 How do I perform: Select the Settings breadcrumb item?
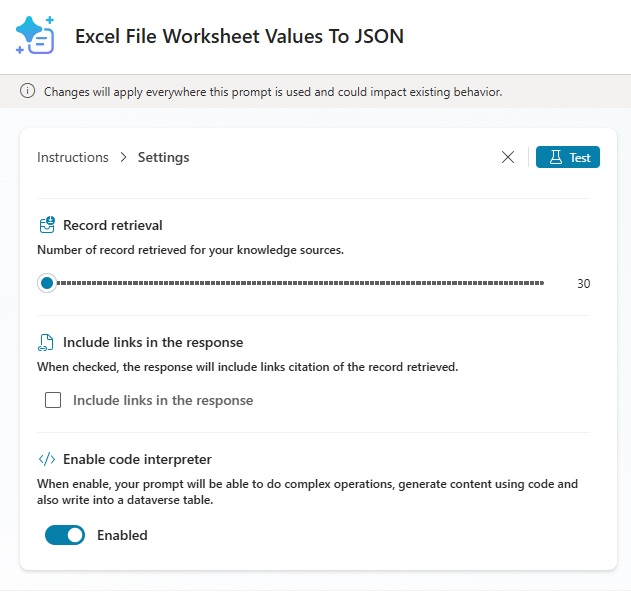click(x=163, y=158)
